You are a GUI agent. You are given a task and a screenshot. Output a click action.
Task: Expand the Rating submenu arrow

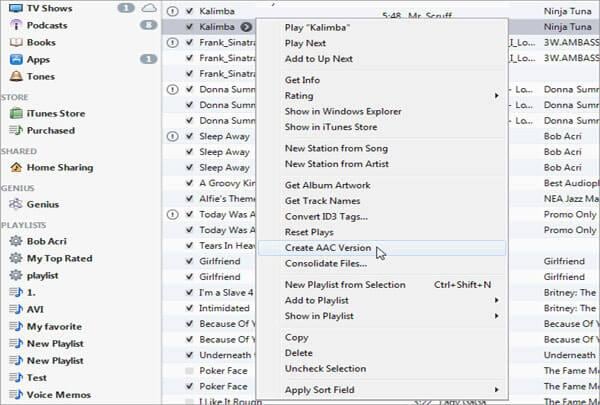click(496, 95)
